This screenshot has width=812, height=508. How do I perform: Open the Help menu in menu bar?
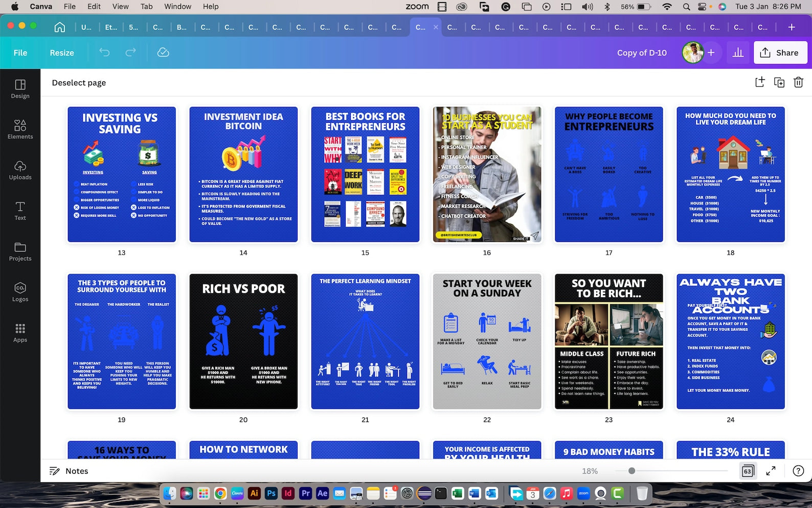point(211,7)
